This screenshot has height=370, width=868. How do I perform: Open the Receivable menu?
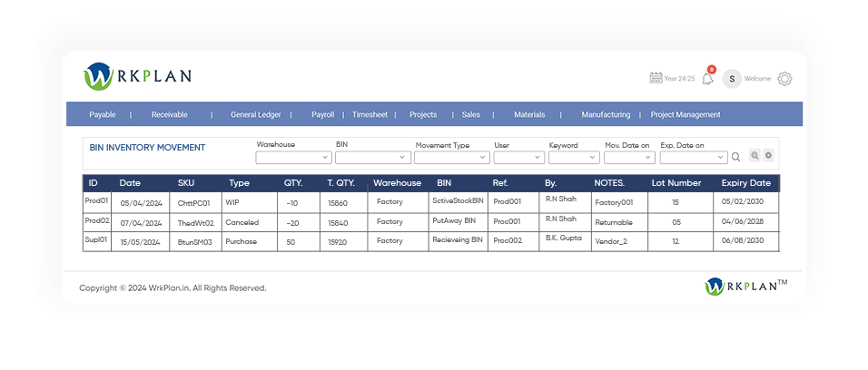point(170,114)
